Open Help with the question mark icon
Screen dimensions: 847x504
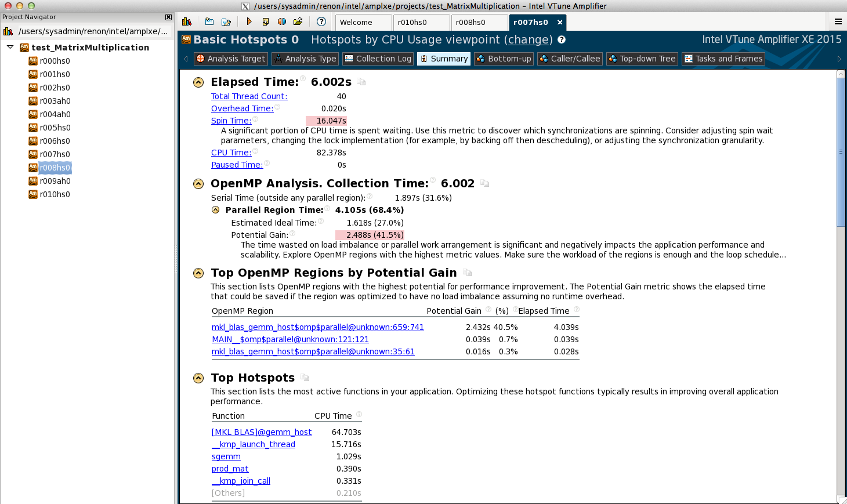point(321,21)
